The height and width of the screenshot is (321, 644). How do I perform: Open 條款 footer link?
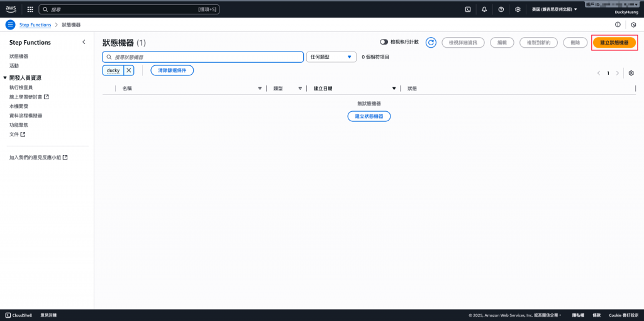(x=596, y=315)
